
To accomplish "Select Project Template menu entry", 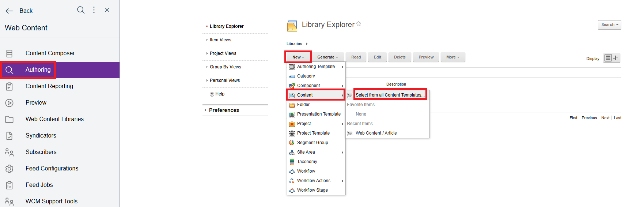I will tap(316, 133).
